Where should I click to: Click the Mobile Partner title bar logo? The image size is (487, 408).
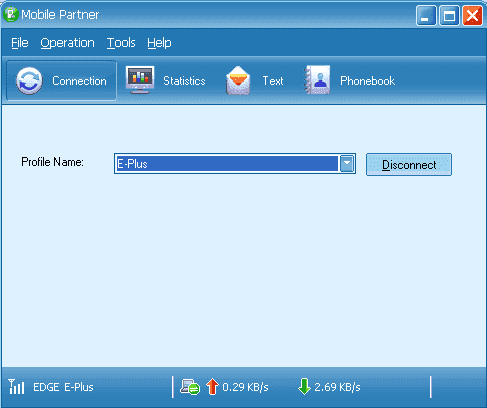tap(10, 14)
